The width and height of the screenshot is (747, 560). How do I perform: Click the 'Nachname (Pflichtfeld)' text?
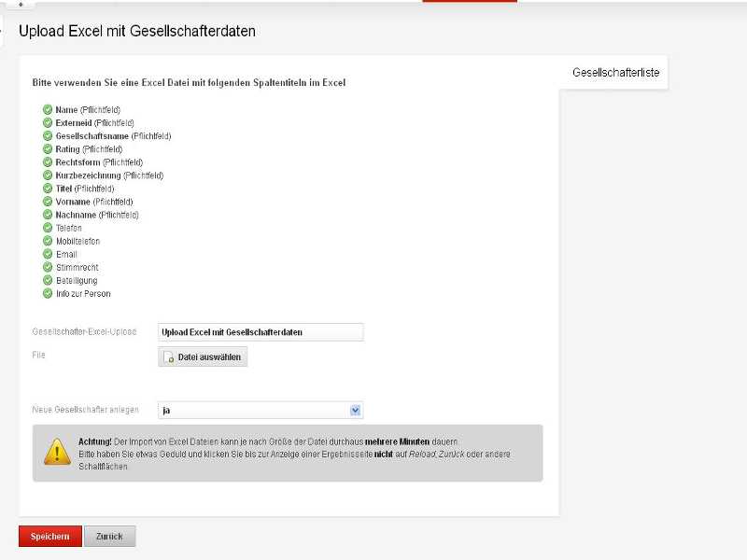pos(97,215)
